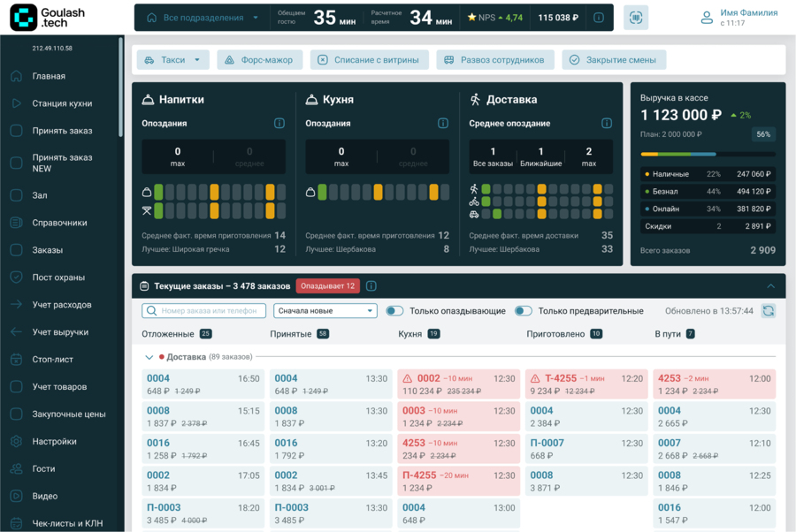Screen dimensions: 796x532
Task: Open Стоп-лист in the sidebar
Action: 53,360
